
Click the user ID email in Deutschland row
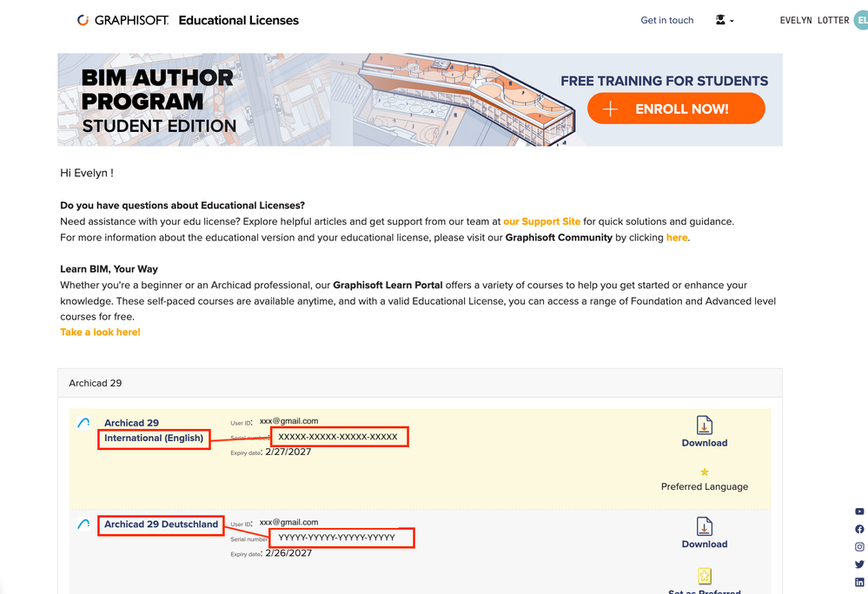[289, 522]
